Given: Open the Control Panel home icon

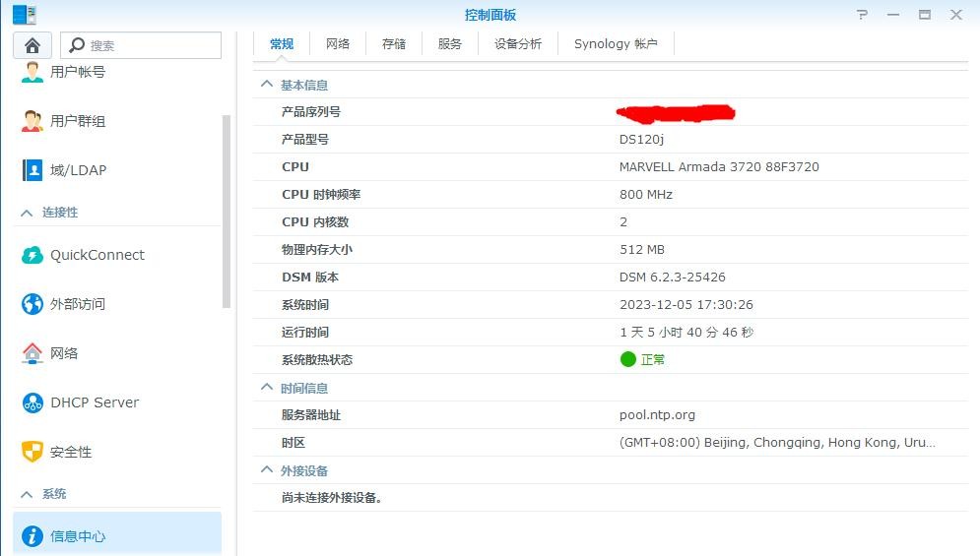Looking at the screenshot, I should click(x=33, y=45).
